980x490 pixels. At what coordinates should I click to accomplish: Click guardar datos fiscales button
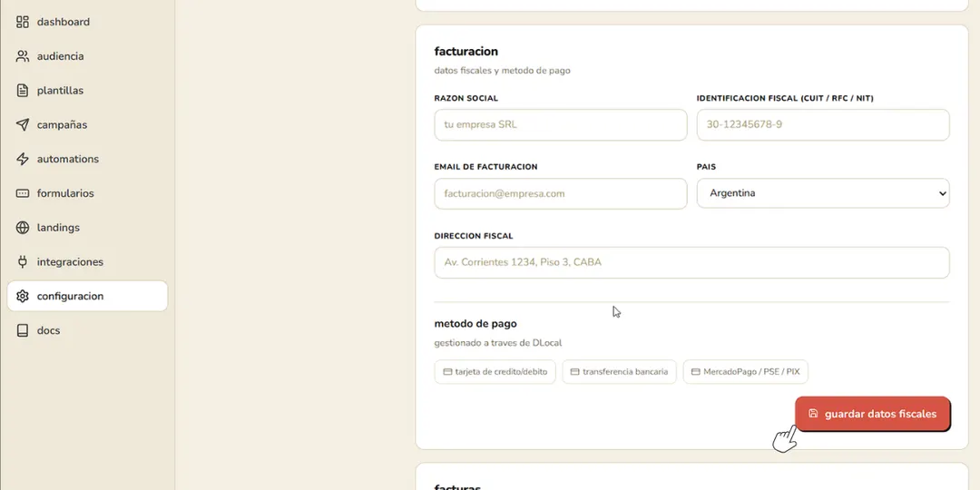point(873,414)
